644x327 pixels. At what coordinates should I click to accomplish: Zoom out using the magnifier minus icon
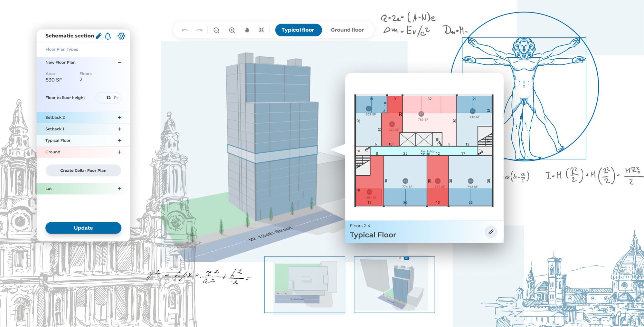tap(216, 30)
